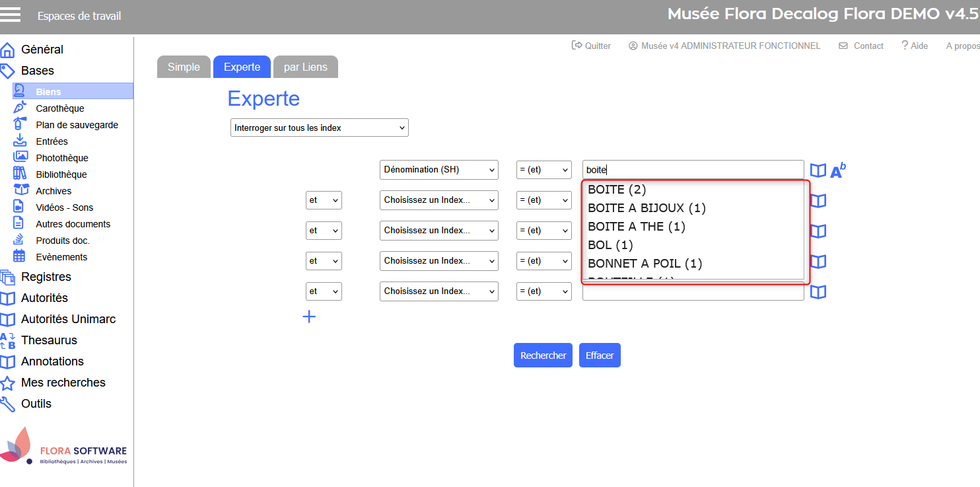Switch to the par Liens tab
Screen dimensions: 980x487
pos(305,67)
